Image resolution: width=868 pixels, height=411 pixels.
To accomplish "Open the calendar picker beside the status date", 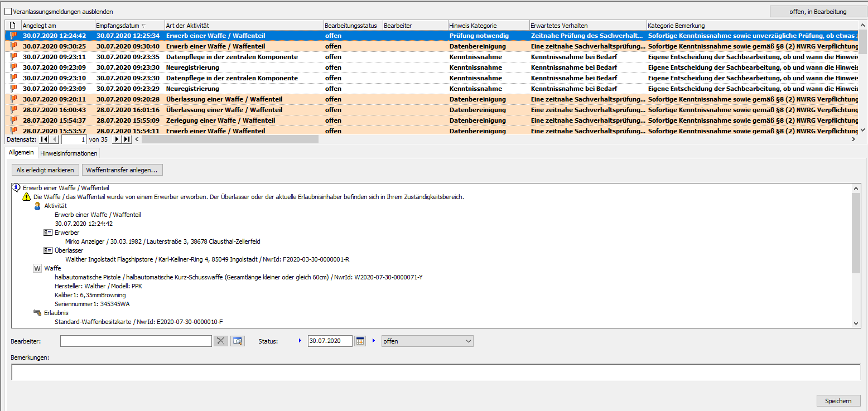I will pyautogui.click(x=360, y=341).
